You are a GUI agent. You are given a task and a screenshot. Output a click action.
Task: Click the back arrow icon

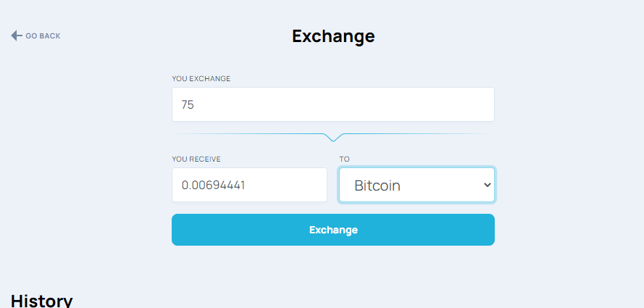(17, 36)
